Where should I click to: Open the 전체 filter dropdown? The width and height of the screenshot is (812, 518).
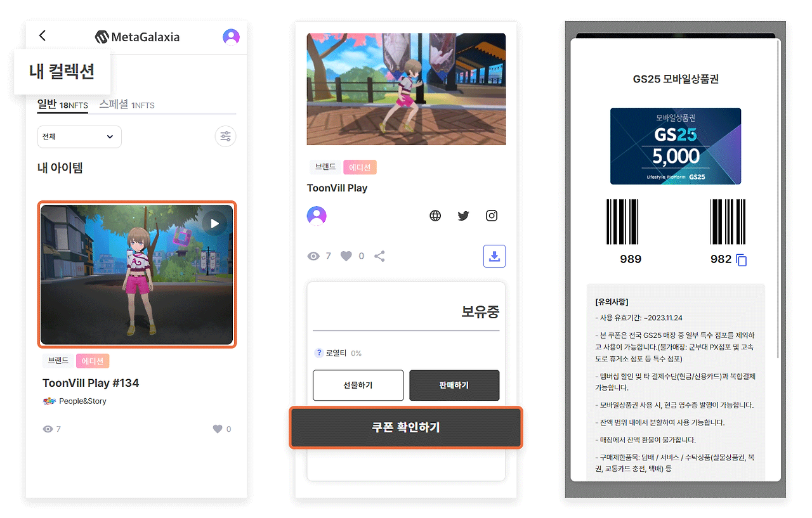(x=79, y=136)
